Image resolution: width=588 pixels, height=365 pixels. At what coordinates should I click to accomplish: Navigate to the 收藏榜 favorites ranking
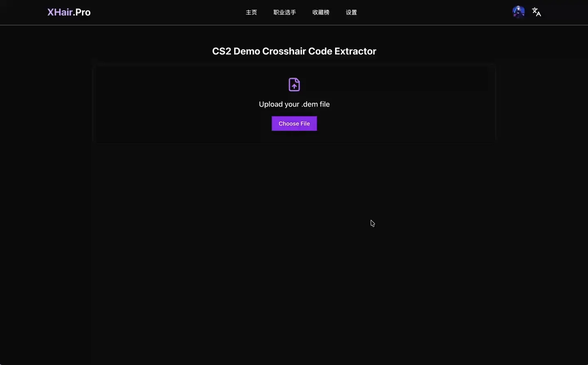320,13
